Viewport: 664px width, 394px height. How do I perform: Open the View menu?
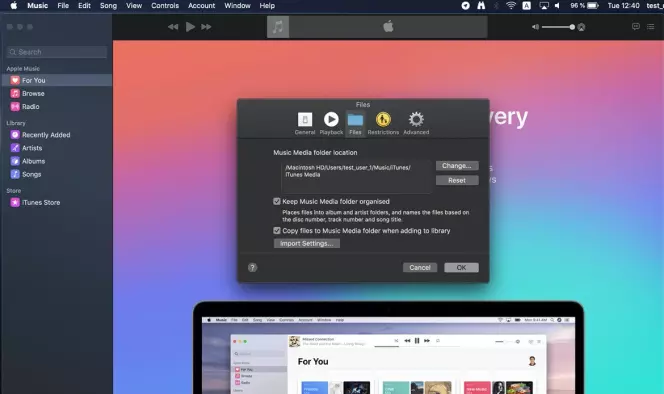coord(134,6)
